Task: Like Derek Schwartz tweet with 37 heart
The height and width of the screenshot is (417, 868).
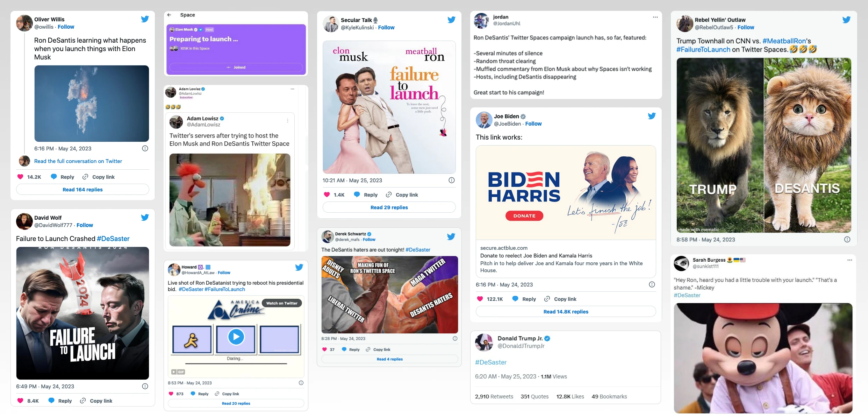Action: click(x=324, y=349)
